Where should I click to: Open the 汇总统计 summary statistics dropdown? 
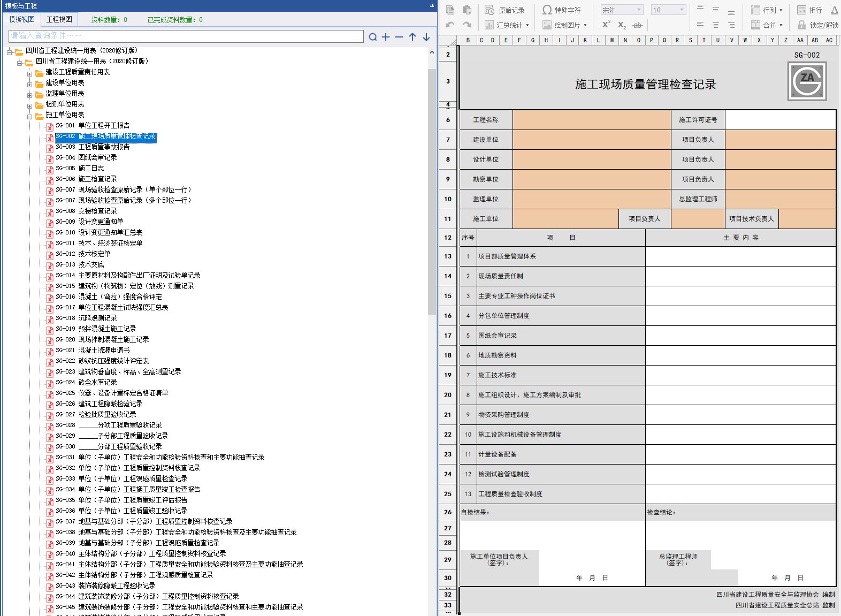click(x=507, y=25)
